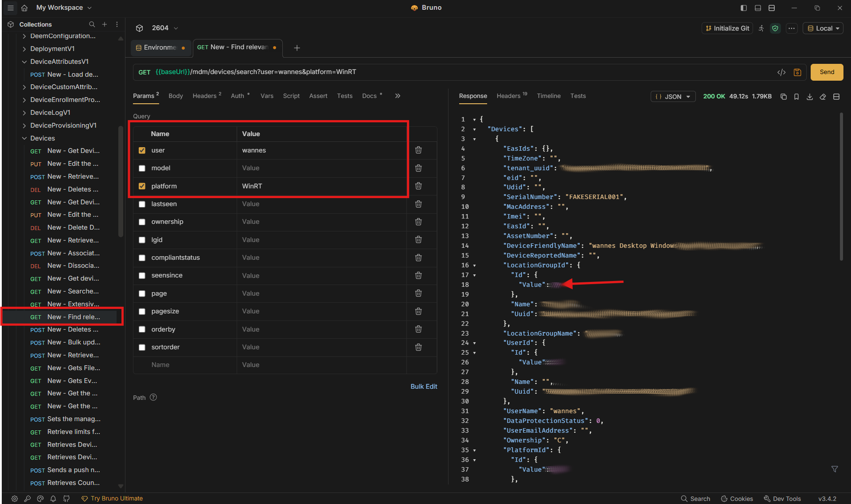The image size is (851, 504).
Task: Add a new collection with the plus icon
Action: click(x=105, y=24)
